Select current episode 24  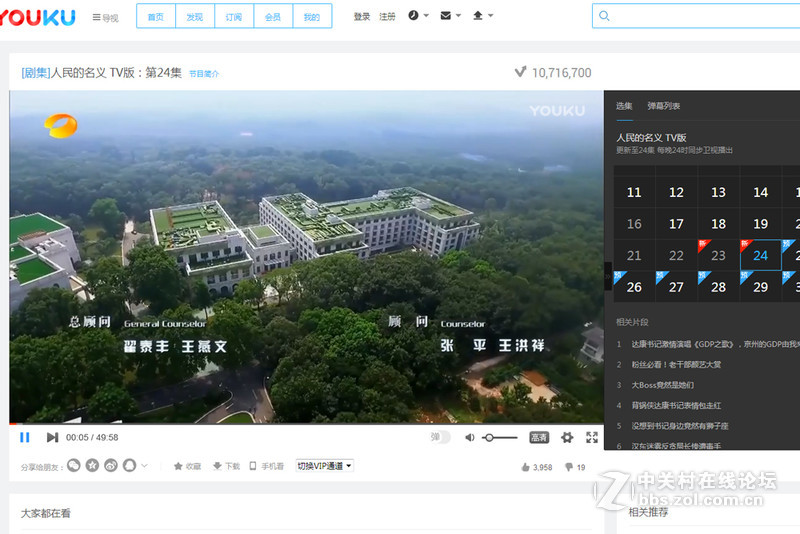coord(761,256)
